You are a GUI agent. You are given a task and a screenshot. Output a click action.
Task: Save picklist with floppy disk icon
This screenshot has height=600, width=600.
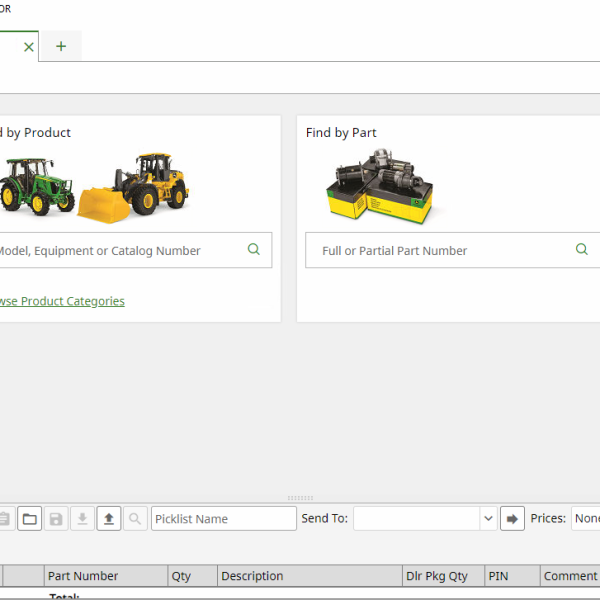56,518
